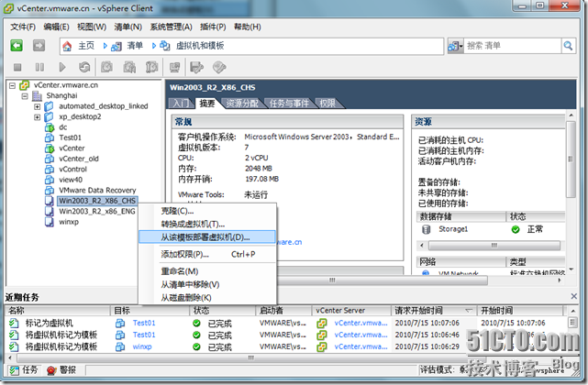
Task: Click the Reset toolbar icon
Action: coord(84,68)
